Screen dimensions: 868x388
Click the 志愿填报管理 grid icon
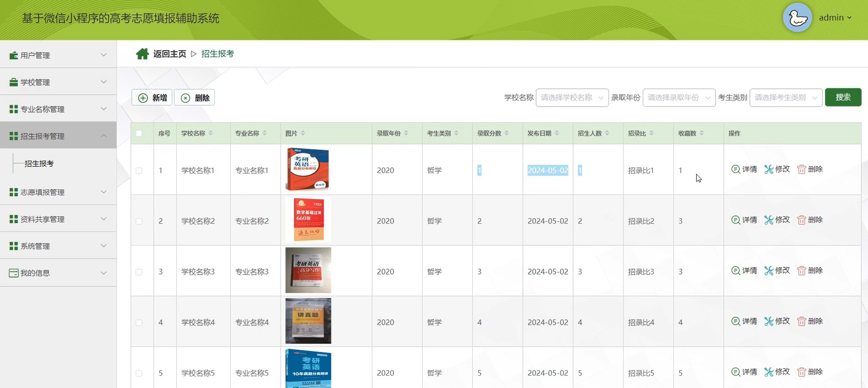coord(14,192)
